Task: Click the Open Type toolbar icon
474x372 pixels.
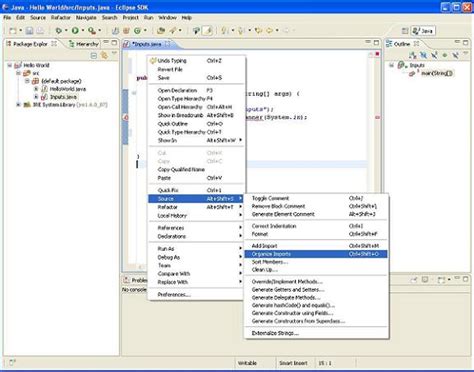Action: (161, 31)
